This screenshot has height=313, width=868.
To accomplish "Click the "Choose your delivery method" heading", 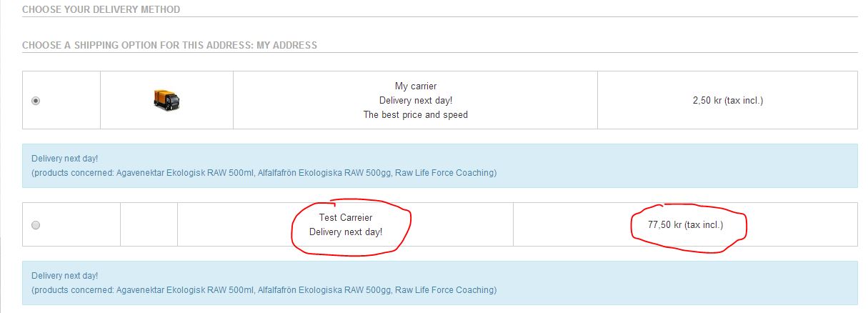I will (x=101, y=10).
